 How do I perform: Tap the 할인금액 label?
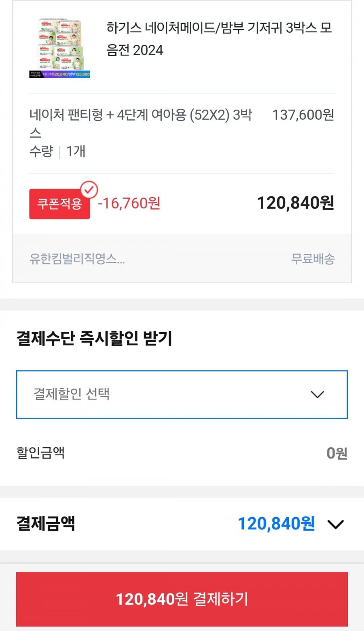[x=40, y=453]
